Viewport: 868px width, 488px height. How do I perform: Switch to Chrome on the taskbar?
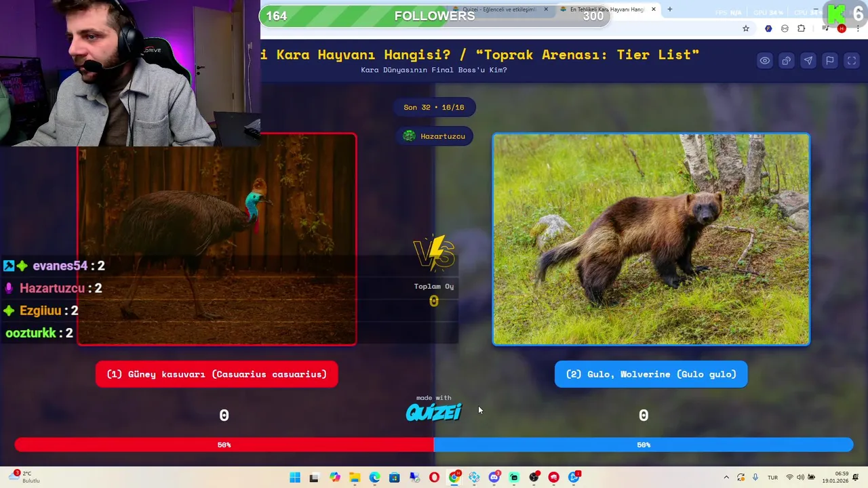(x=454, y=477)
